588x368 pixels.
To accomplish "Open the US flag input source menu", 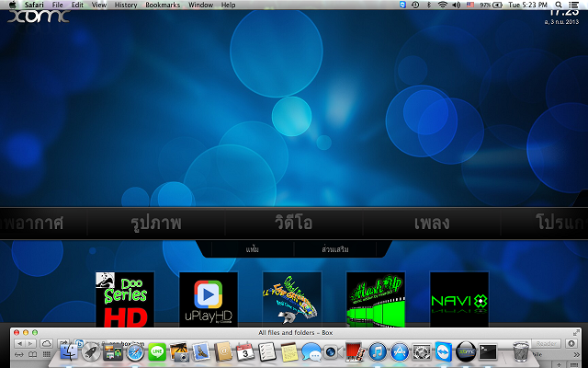I will tap(470, 5).
